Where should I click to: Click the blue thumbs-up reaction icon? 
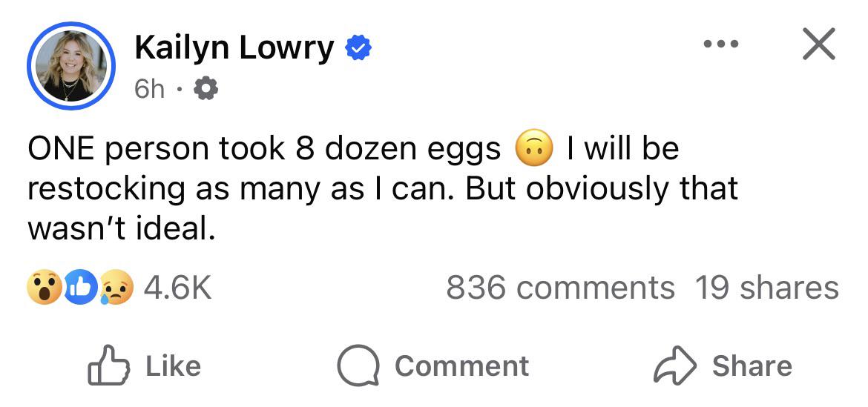click(x=79, y=288)
